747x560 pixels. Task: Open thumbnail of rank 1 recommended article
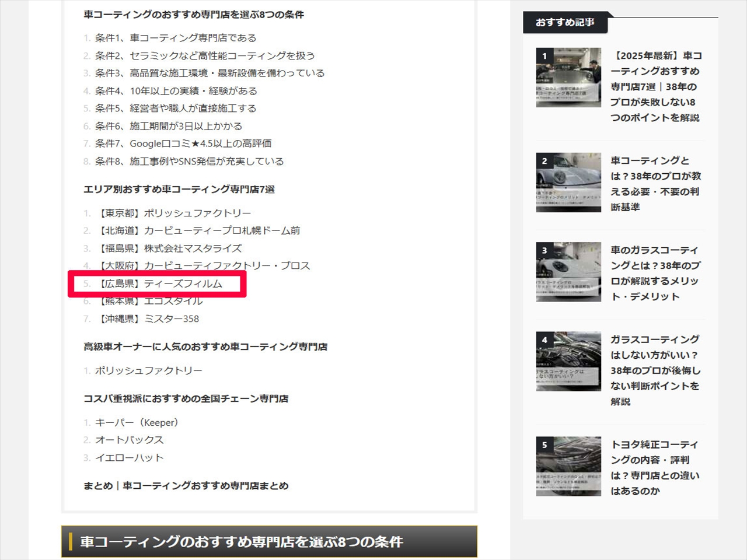click(x=568, y=78)
